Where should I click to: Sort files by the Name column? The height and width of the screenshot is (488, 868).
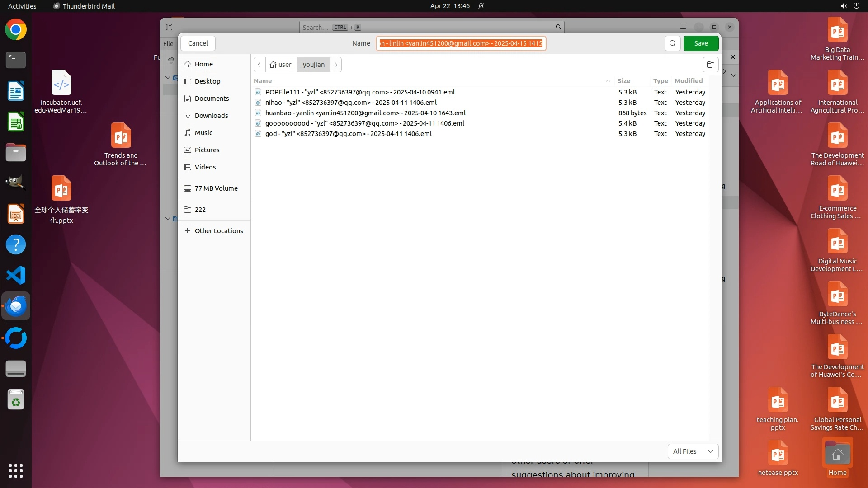[263, 81]
